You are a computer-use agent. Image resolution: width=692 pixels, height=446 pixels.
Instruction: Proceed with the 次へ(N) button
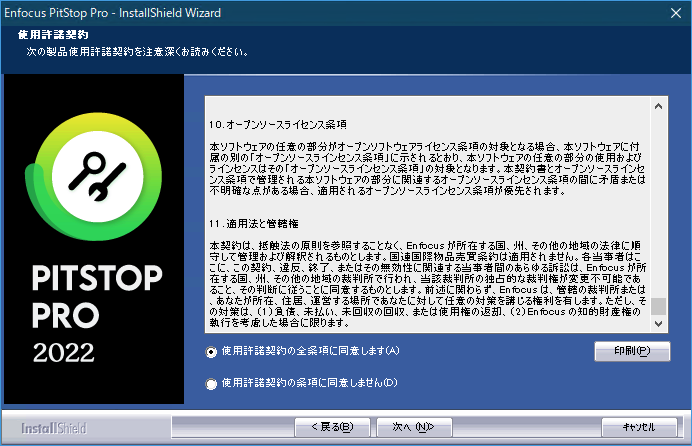click(414, 427)
